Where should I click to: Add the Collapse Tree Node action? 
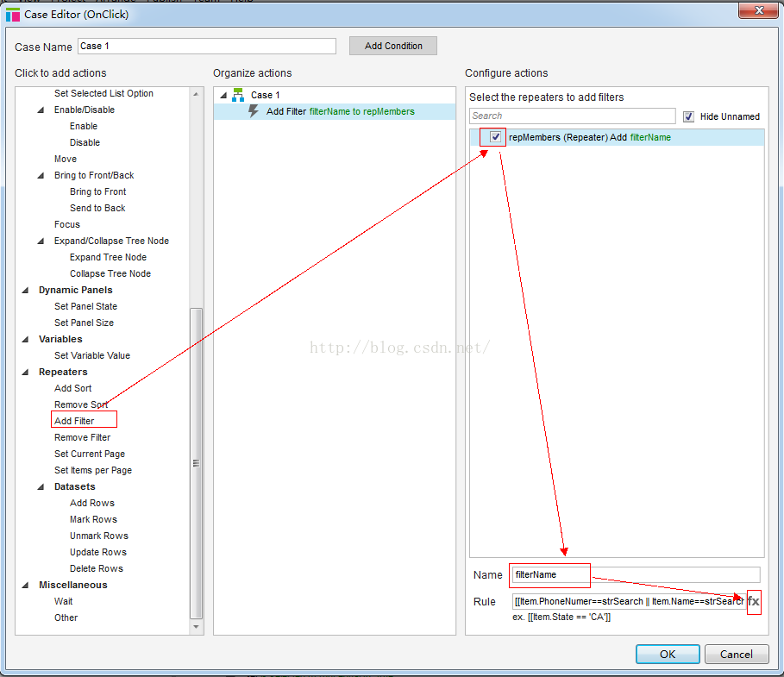tap(110, 274)
